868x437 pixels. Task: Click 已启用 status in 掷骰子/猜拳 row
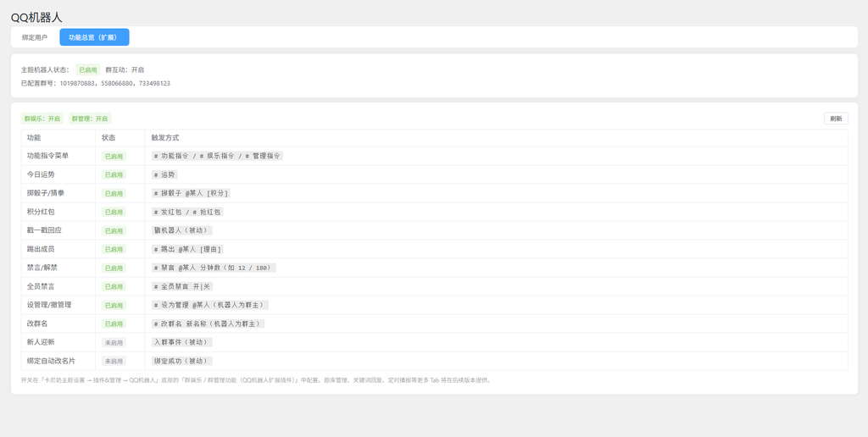114,194
